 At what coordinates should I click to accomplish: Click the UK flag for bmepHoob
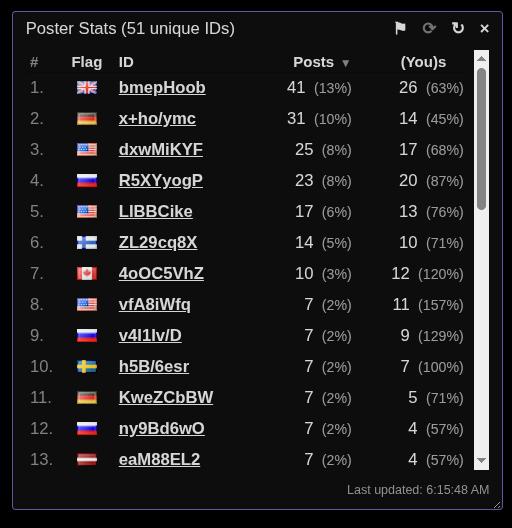pyautogui.click(x=87, y=88)
